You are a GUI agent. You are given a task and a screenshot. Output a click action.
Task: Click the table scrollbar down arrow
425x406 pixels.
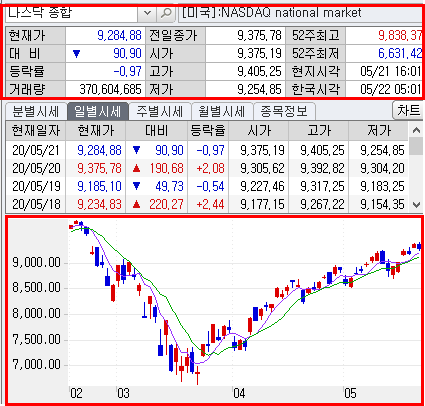pyautogui.click(x=416, y=204)
